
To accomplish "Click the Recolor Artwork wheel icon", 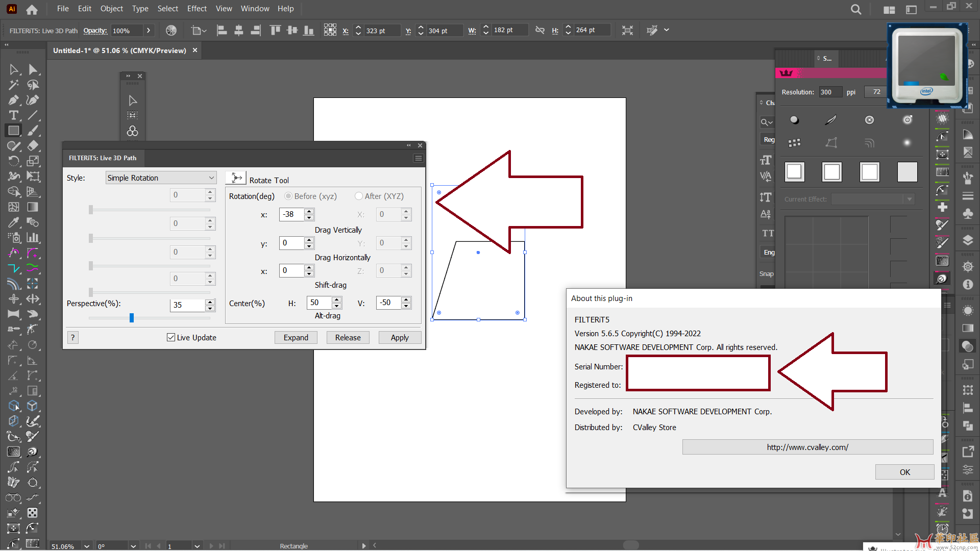I will click(x=171, y=31).
